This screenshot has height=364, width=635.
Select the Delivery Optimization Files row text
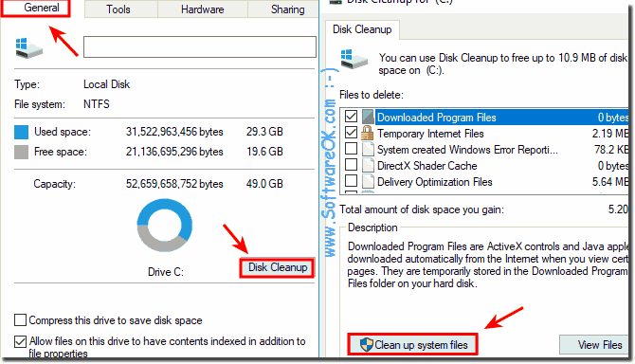tap(434, 182)
